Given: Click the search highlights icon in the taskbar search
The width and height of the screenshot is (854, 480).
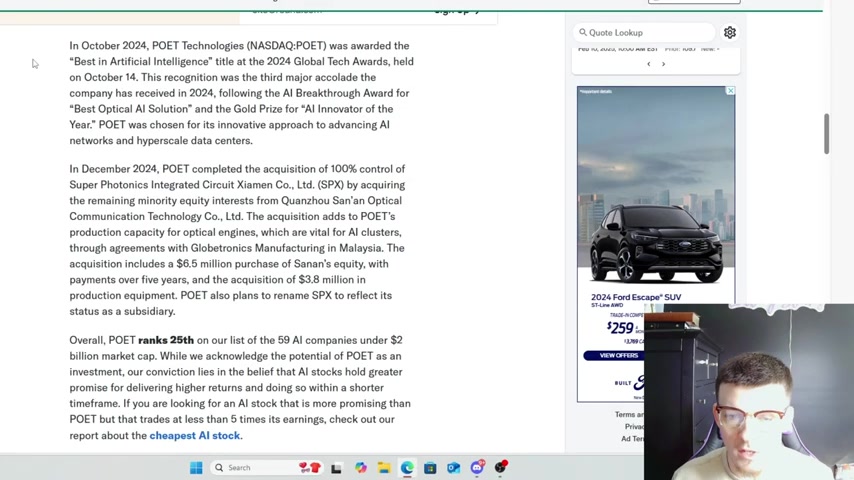Looking at the screenshot, I should [x=310, y=467].
